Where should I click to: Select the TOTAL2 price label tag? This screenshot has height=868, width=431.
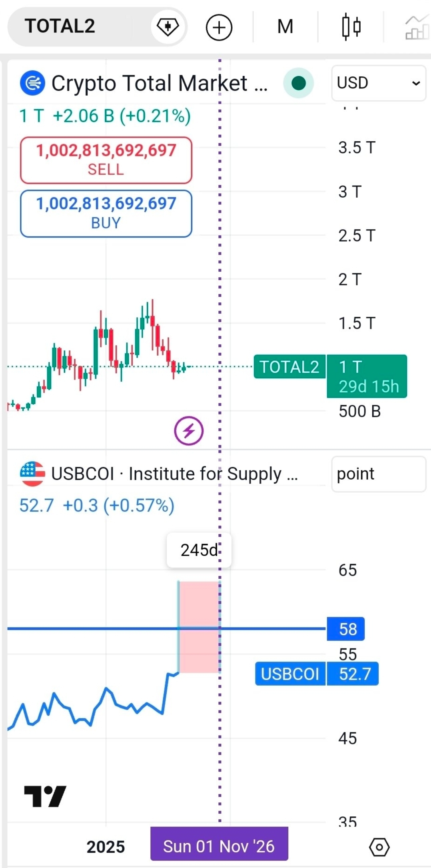tap(289, 367)
